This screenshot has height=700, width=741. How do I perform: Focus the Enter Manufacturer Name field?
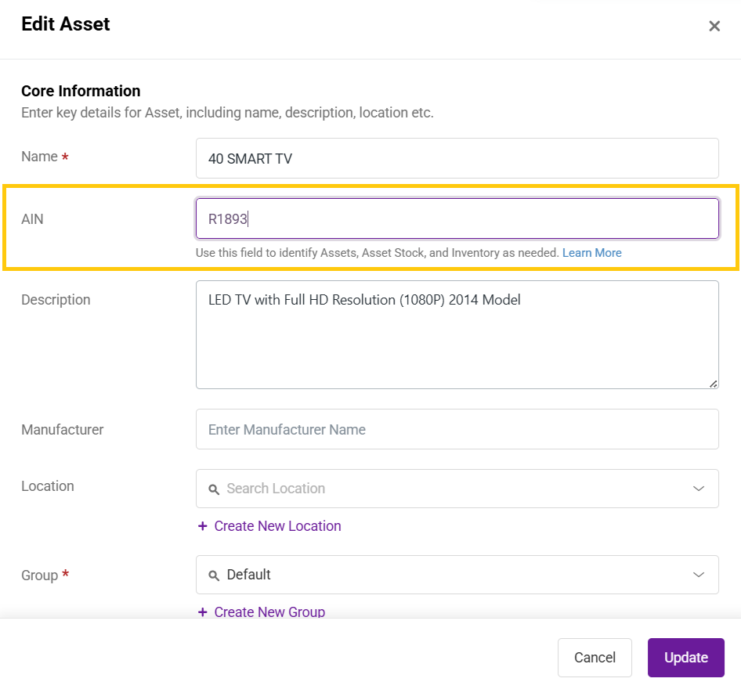[457, 429]
